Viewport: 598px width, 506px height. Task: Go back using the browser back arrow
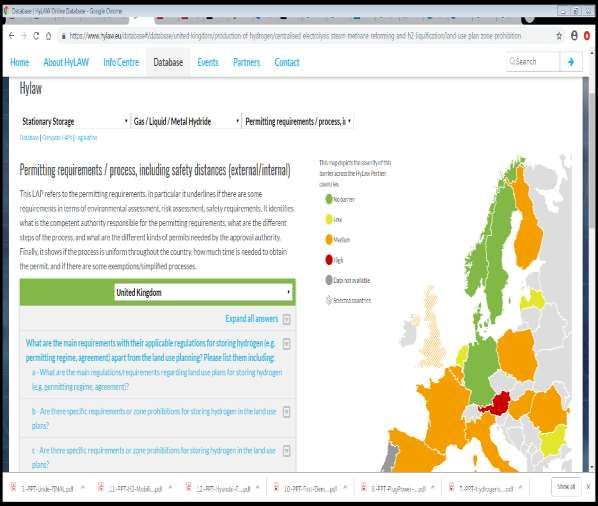11,36
